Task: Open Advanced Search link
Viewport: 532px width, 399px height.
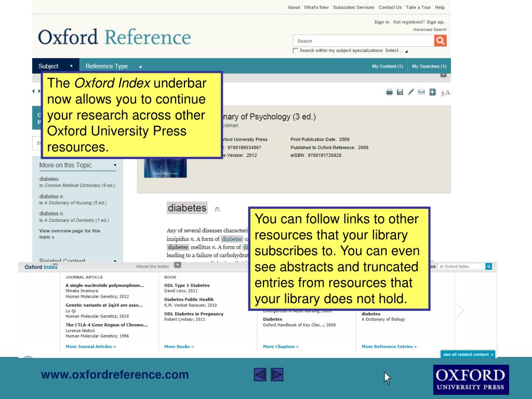Action: 430,30
